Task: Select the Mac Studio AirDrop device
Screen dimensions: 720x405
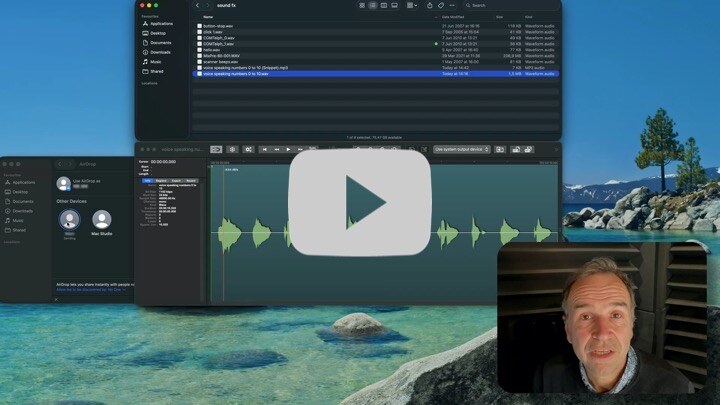Action: click(x=102, y=222)
